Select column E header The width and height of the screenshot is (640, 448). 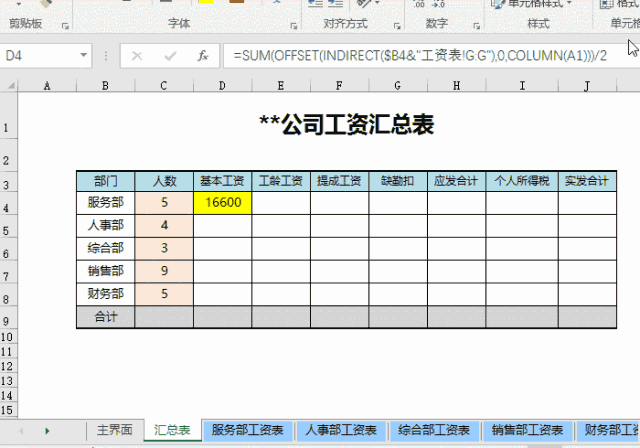coord(281,86)
